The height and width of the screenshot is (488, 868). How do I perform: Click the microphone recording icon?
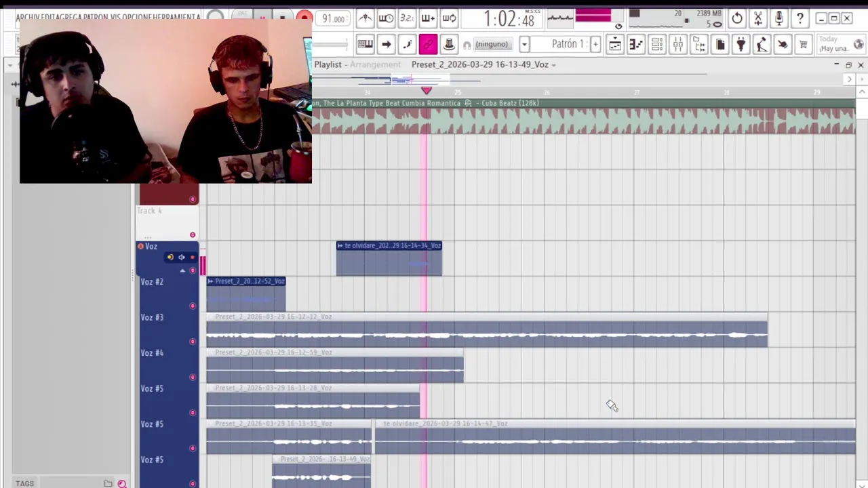click(x=779, y=18)
